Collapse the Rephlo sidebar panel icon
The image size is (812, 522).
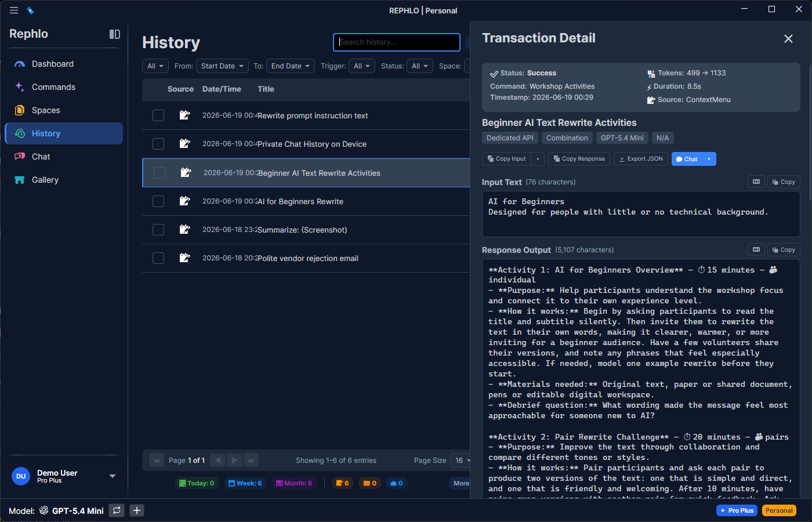click(x=115, y=34)
